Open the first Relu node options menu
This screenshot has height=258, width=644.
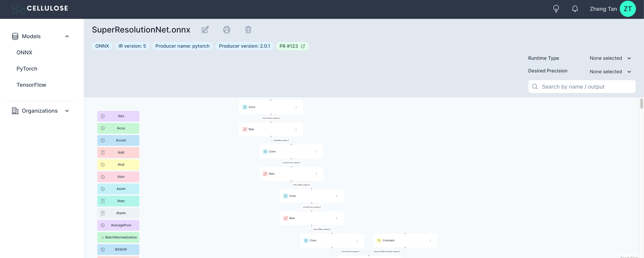296,129
